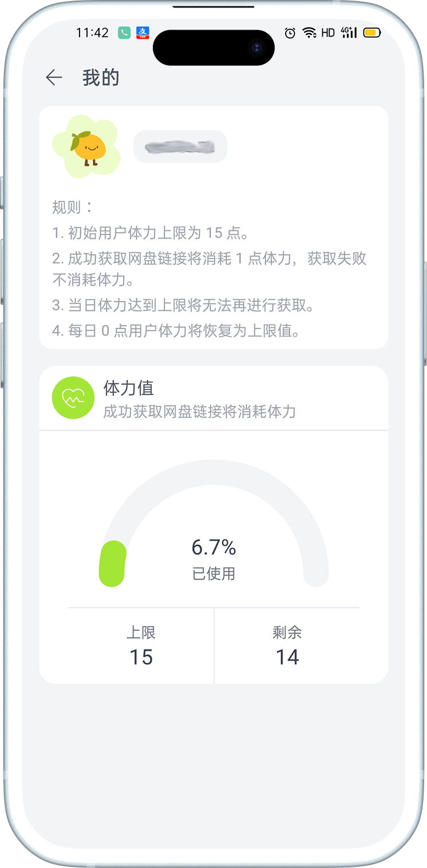
Task: Tap the yellow battery indicator
Action: pos(372,33)
